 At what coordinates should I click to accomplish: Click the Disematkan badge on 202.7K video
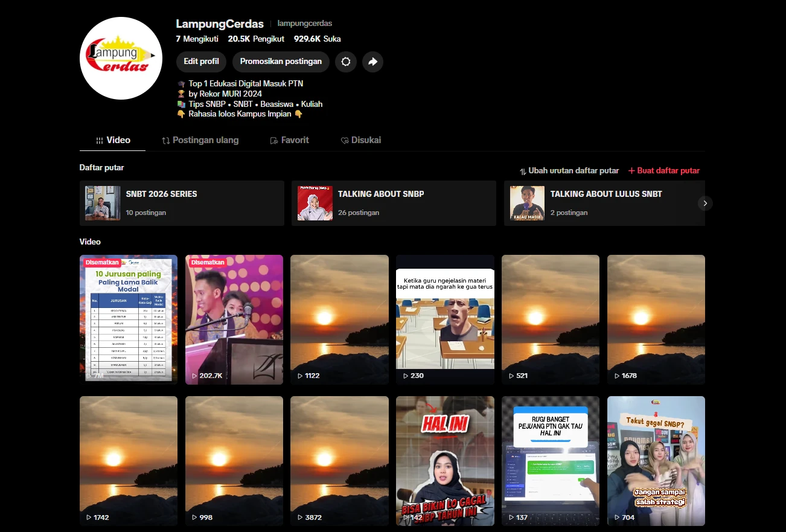[x=207, y=263]
